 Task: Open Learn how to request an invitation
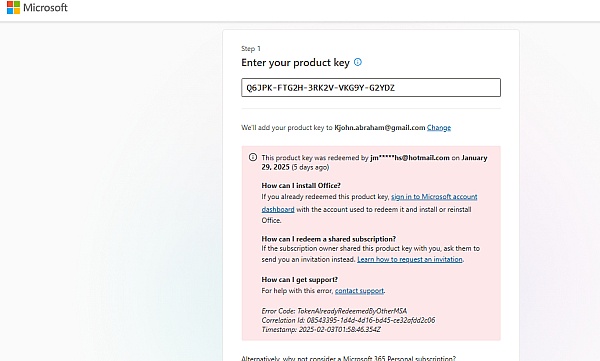pyautogui.click(x=410, y=259)
